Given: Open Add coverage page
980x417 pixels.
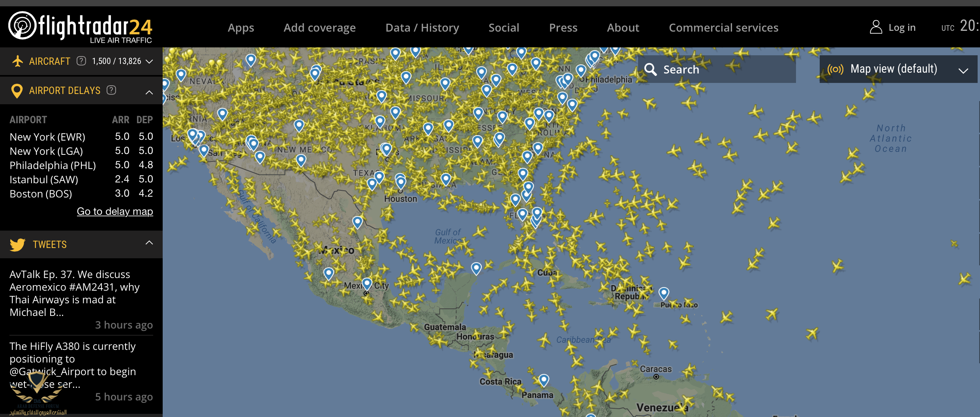Looking at the screenshot, I should 319,28.
